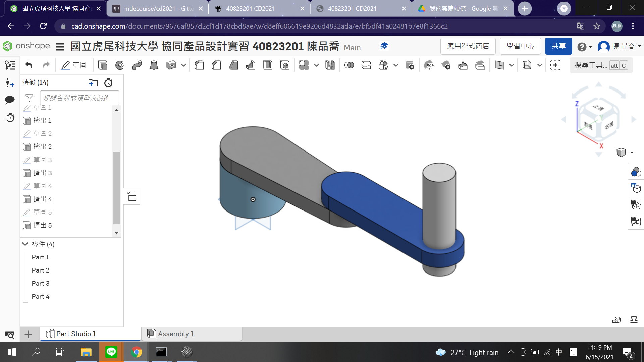This screenshot has height=362, width=644.
Task: Select the Extrude tool in toolbar
Action: (103, 65)
